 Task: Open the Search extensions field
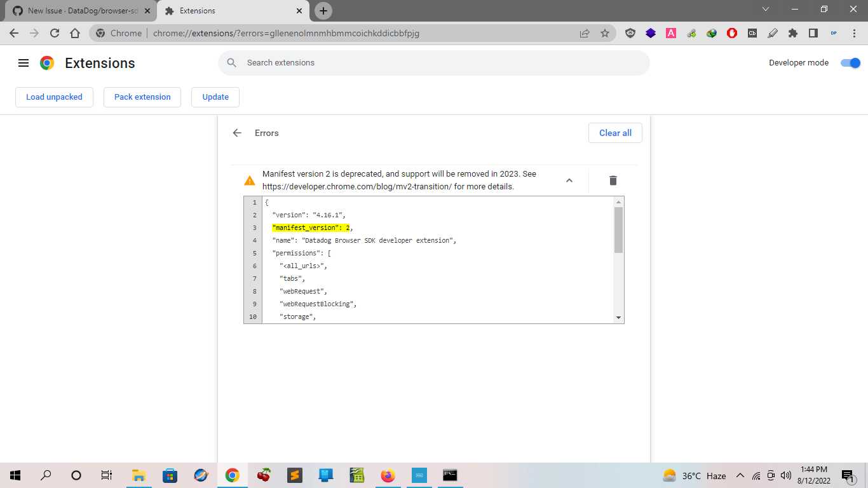click(434, 62)
